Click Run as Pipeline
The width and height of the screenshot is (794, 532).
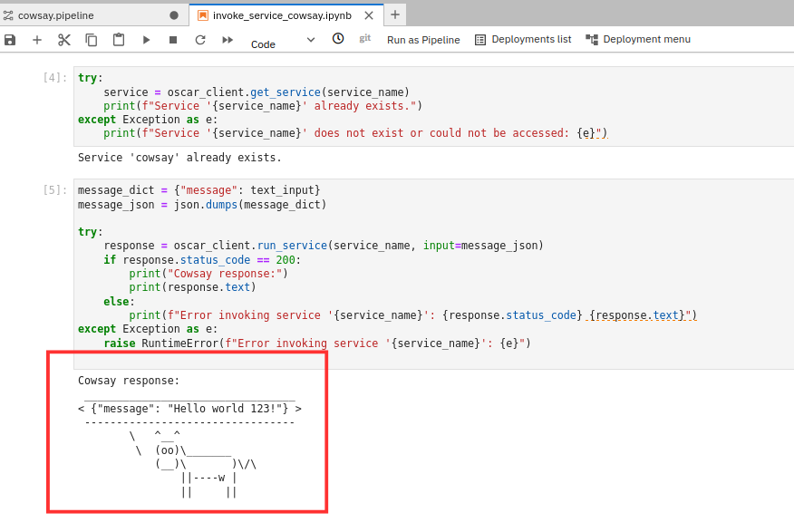[x=423, y=40]
